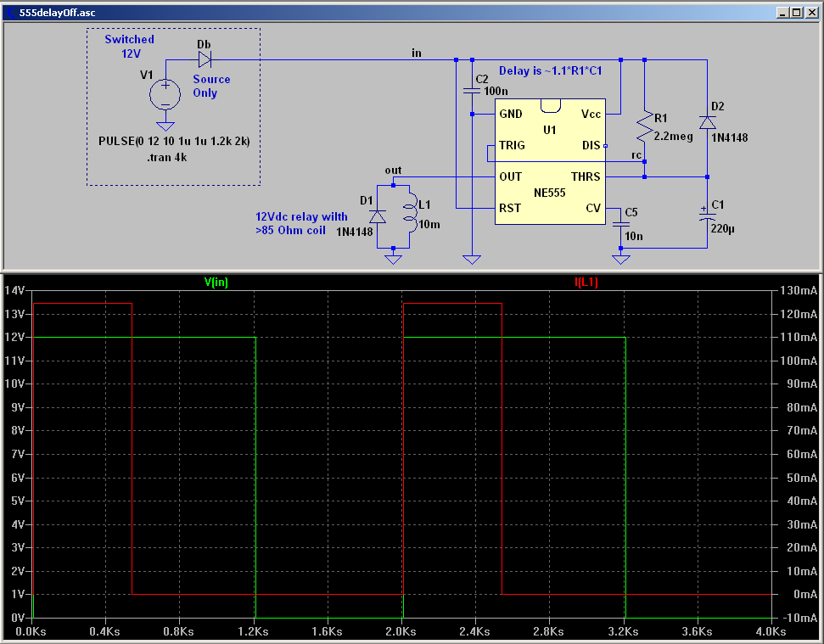Click the 2.0Ks tick on the time axis

pos(401,631)
